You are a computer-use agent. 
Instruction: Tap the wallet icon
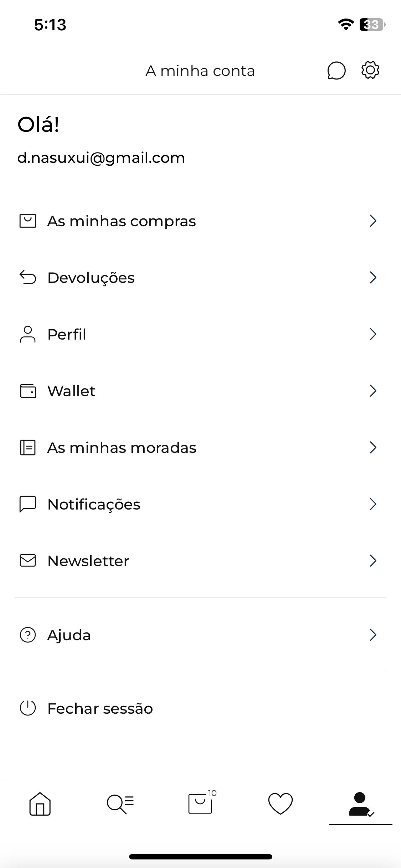[x=28, y=391]
